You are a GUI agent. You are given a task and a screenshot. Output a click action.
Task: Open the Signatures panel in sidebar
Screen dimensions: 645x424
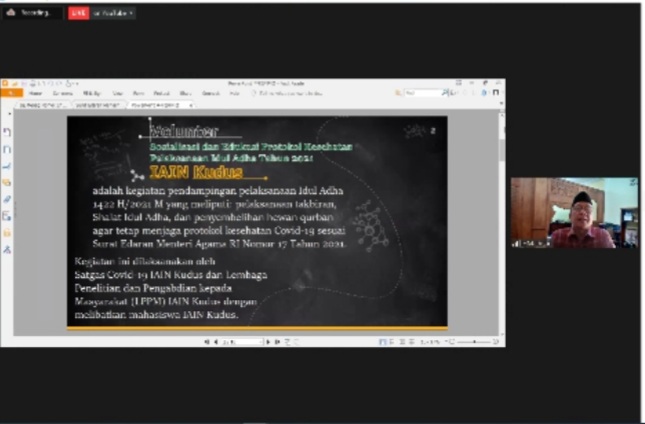pos(7,249)
